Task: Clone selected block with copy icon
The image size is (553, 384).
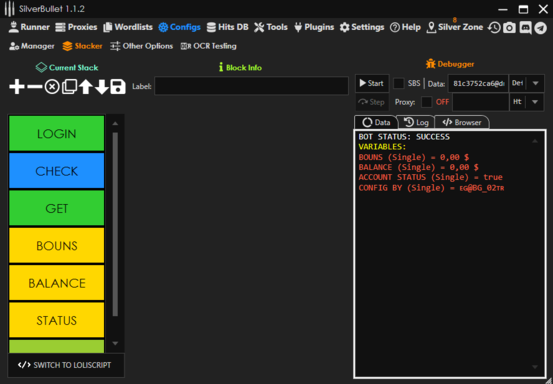Action: click(x=69, y=87)
